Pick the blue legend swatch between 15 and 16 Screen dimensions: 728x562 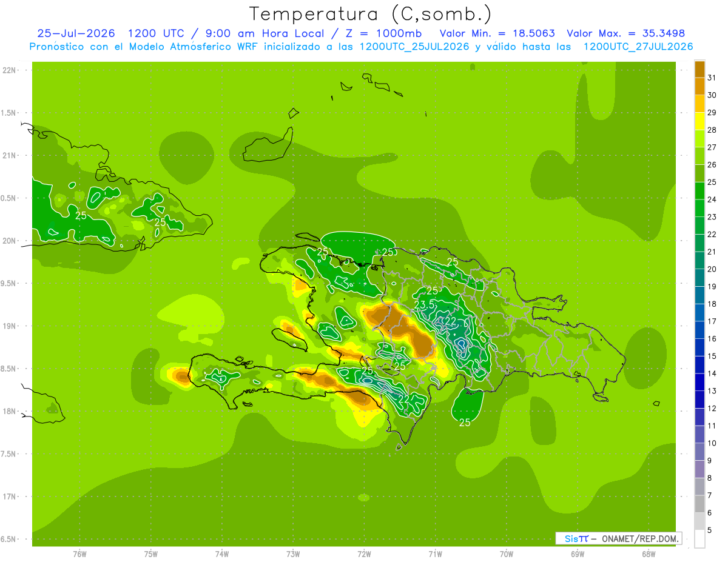pyautogui.click(x=699, y=348)
